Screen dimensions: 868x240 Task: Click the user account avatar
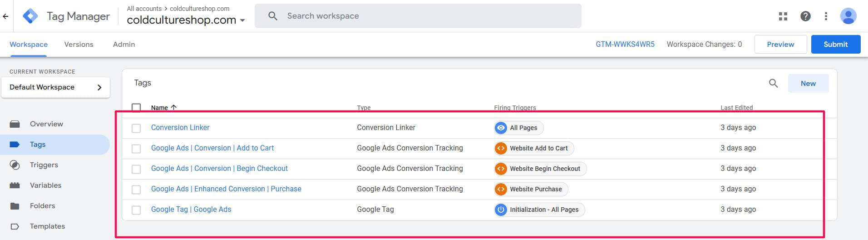pos(848,16)
